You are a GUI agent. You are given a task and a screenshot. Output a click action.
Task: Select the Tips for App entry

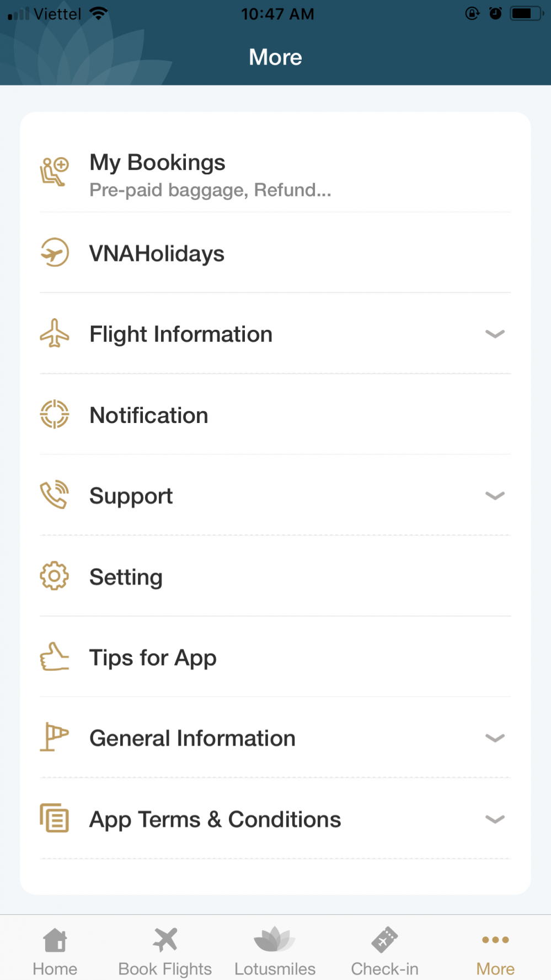point(153,657)
